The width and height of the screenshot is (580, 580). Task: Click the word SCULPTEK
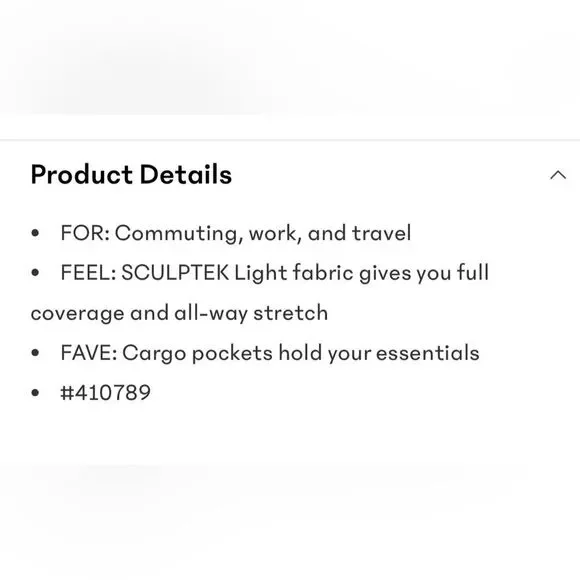point(175,273)
